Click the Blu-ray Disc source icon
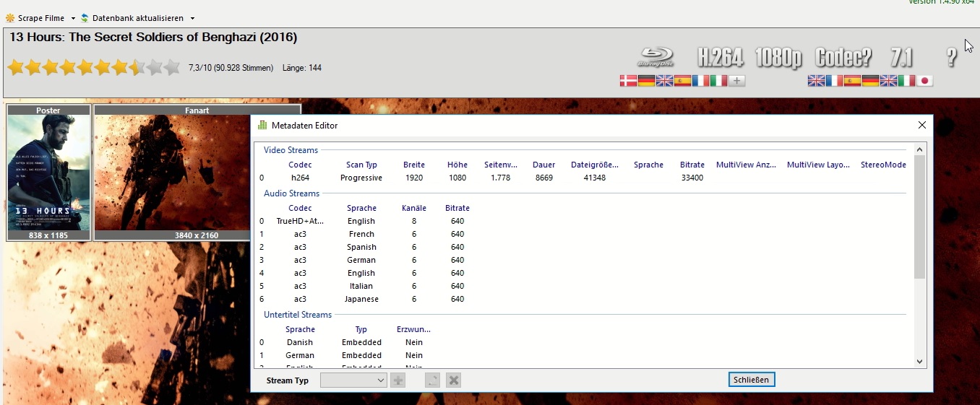The image size is (980, 405). [656, 57]
